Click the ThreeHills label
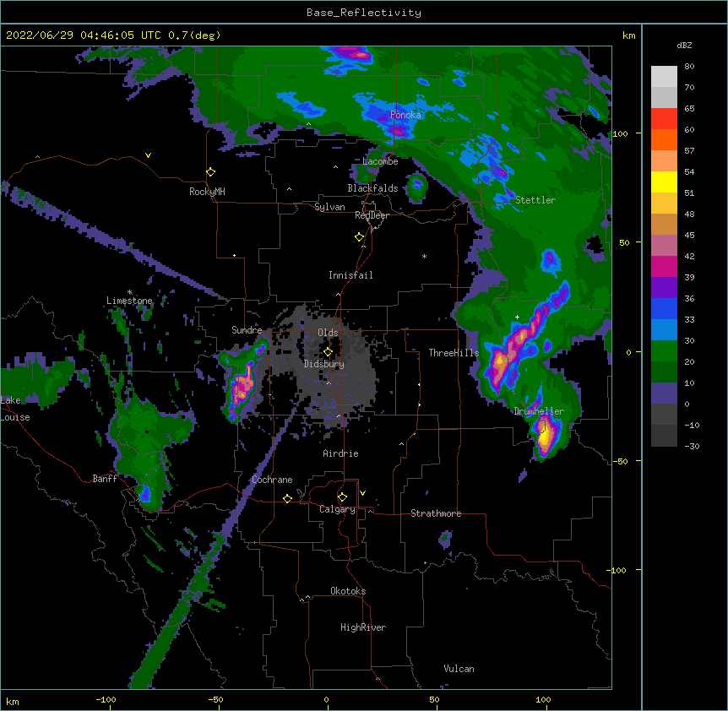 click(454, 353)
